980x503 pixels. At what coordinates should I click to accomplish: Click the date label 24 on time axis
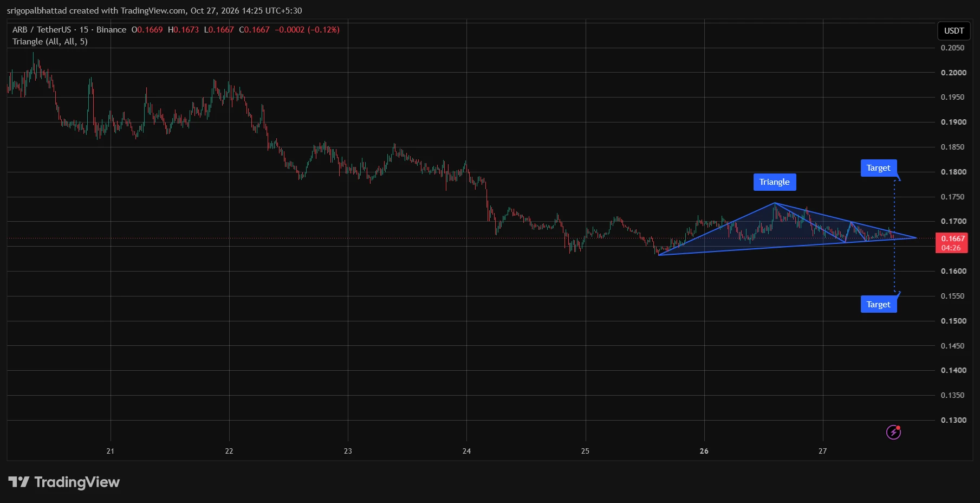[x=466, y=451]
